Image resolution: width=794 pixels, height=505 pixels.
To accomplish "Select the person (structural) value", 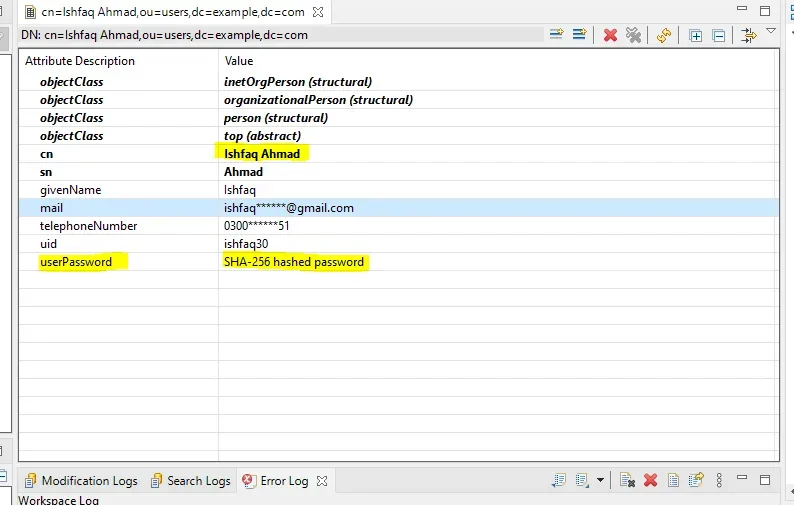I will pyautogui.click(x=276, y=118).
